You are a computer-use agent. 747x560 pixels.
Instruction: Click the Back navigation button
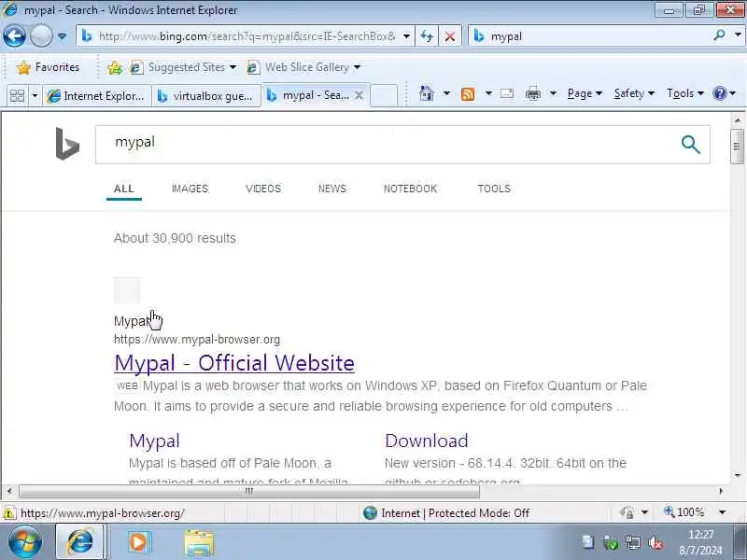pos(14,36)
